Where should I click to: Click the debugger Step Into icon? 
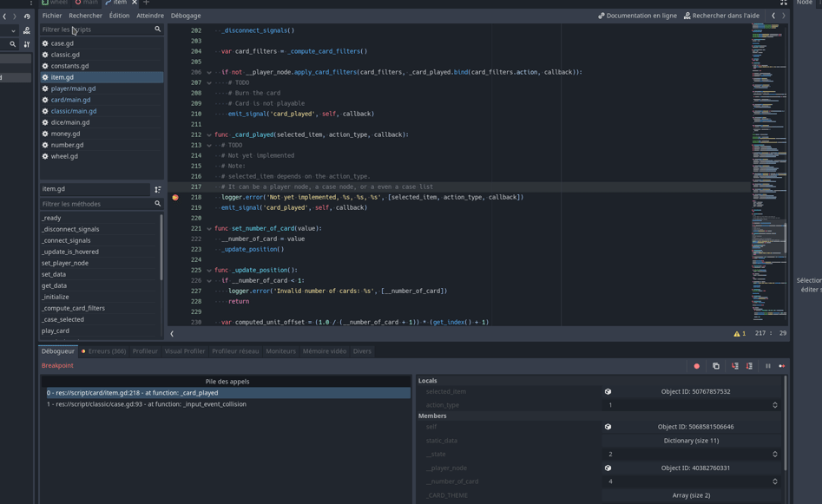[735, 366]
